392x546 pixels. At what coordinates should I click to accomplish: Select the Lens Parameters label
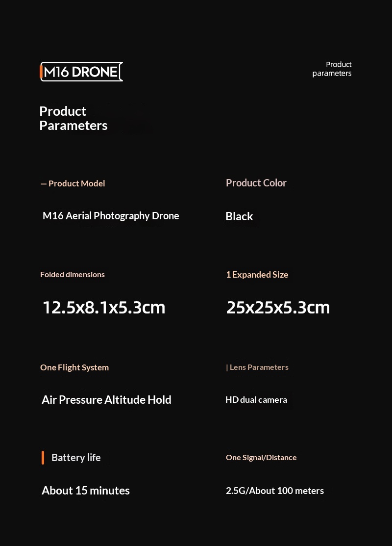click(x=257, y=367)
